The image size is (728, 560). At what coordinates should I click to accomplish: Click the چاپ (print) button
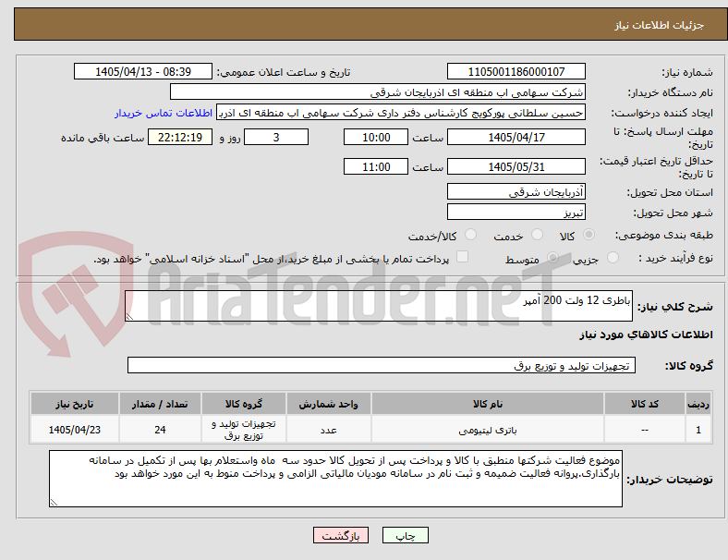pos(405,535)
